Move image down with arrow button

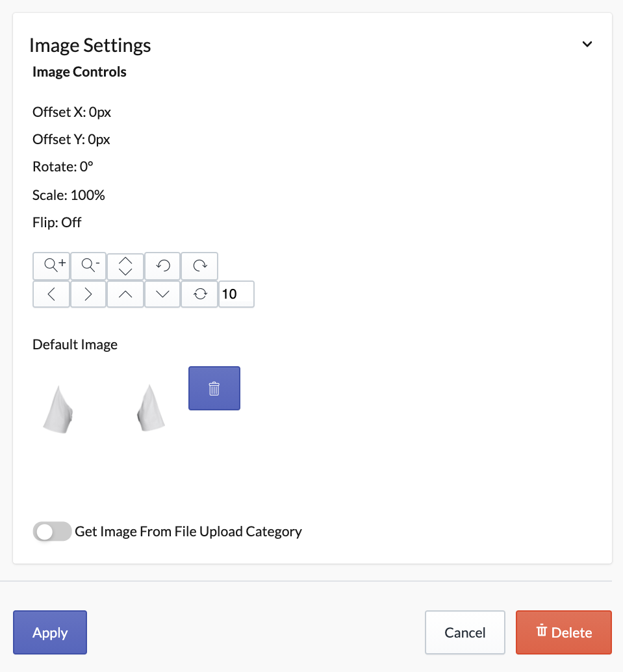(x=162, y=294)
